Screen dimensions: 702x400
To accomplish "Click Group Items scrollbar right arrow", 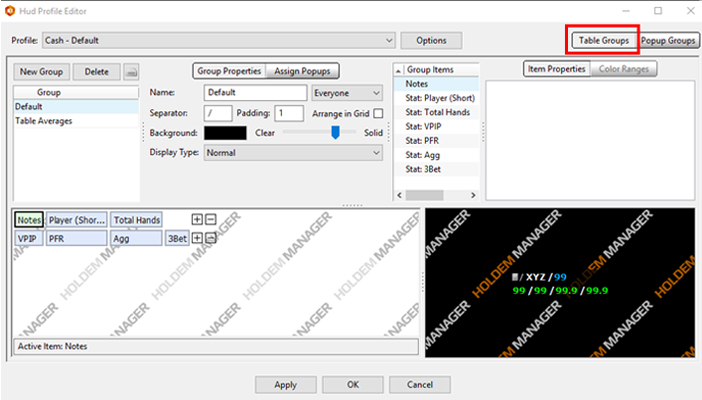I will [x=473, y=195].
